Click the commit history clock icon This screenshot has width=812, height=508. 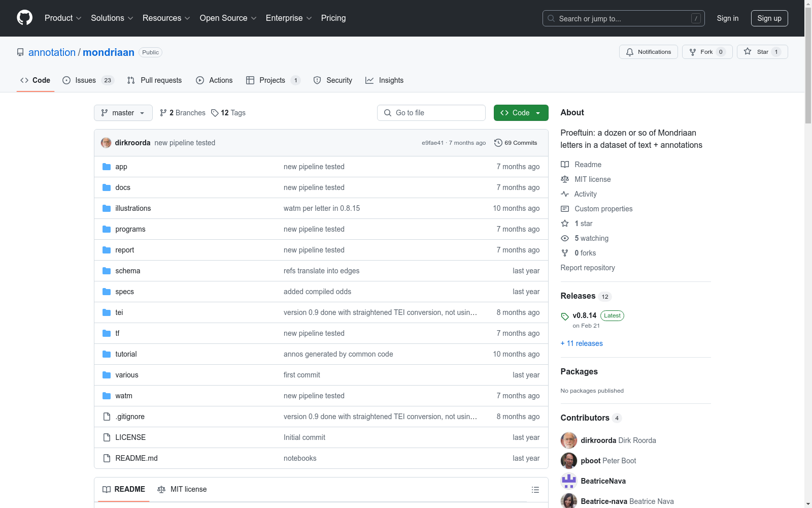(498, 143)
